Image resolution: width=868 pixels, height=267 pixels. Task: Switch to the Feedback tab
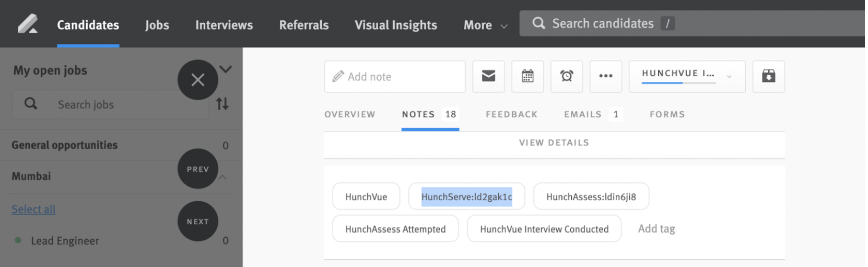pyautogui.click(x=511, y=114)
